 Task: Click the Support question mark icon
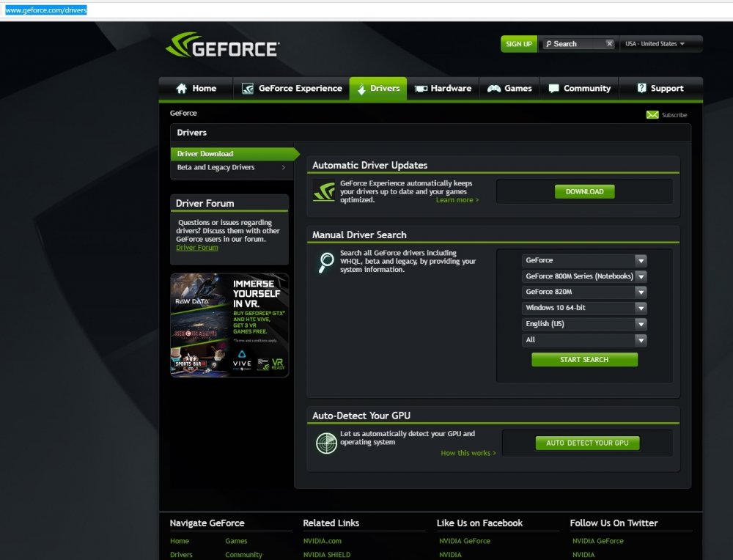coord(642,88)
